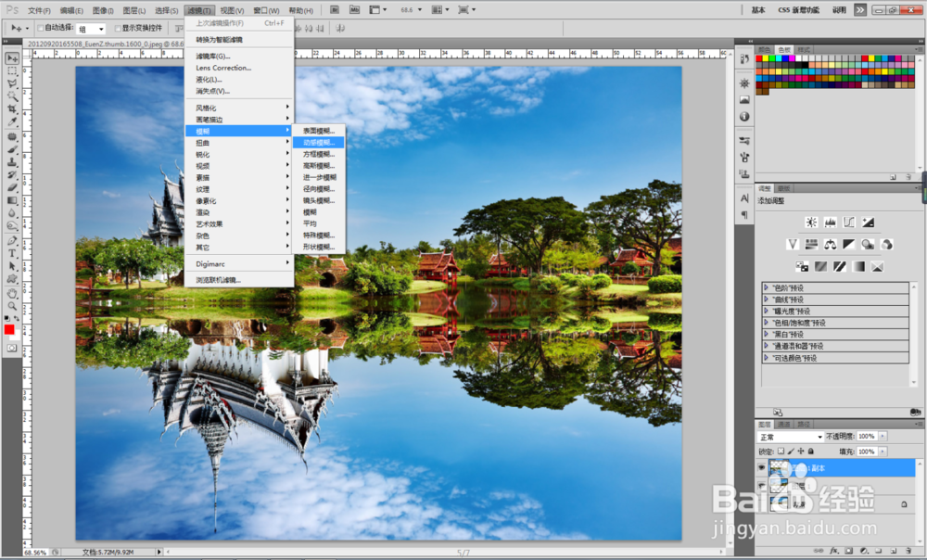927x560 pixels.
Task: Toggle visibility of the 图层 1 layer
Action: (761, 486)
